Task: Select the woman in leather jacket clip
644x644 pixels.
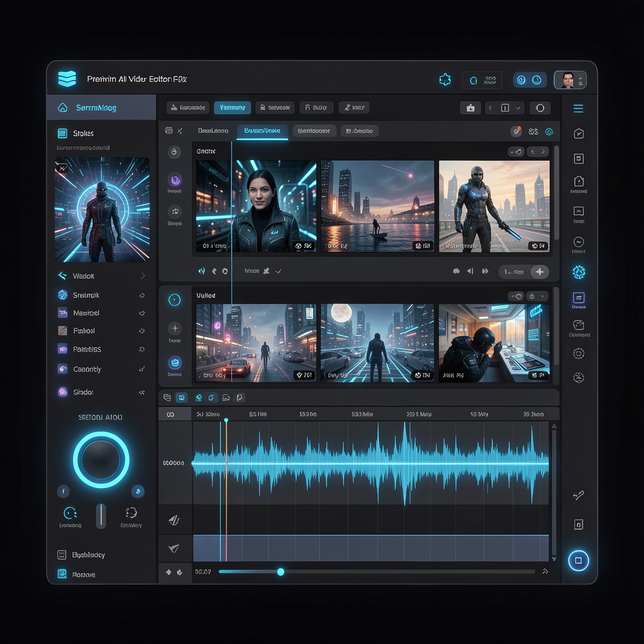Action: (x=256, y=206)
